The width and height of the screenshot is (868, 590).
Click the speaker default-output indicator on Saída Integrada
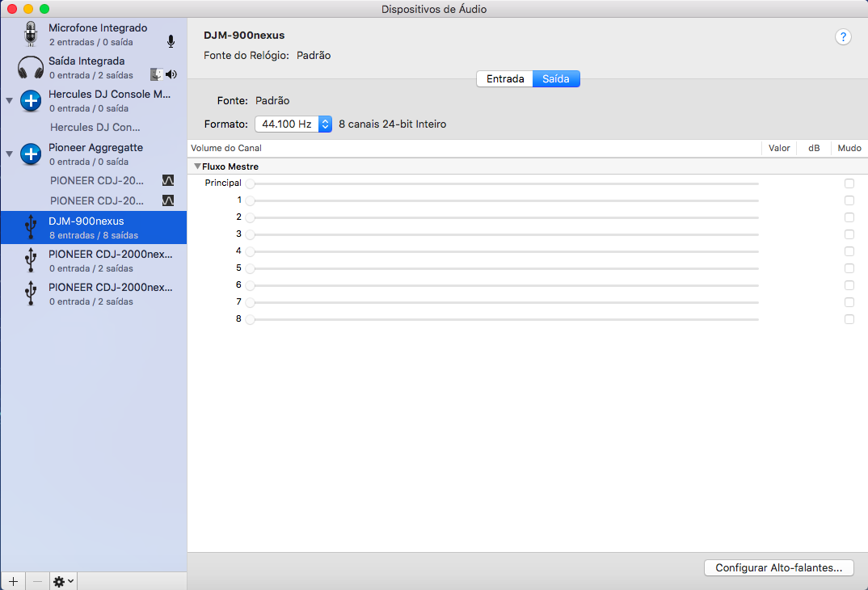coord(171,74)
